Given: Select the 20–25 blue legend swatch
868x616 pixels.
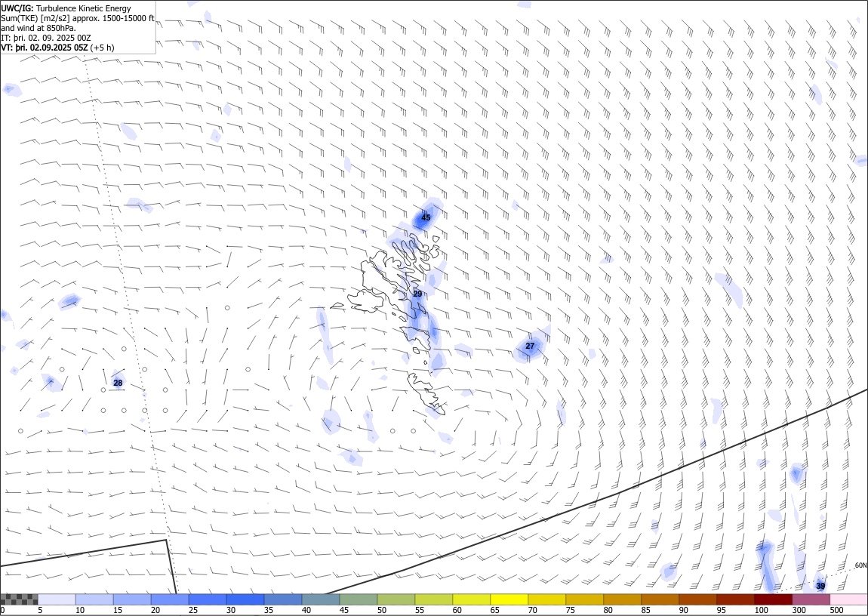Looking at the screenshot, I should (x=170, y=599).
